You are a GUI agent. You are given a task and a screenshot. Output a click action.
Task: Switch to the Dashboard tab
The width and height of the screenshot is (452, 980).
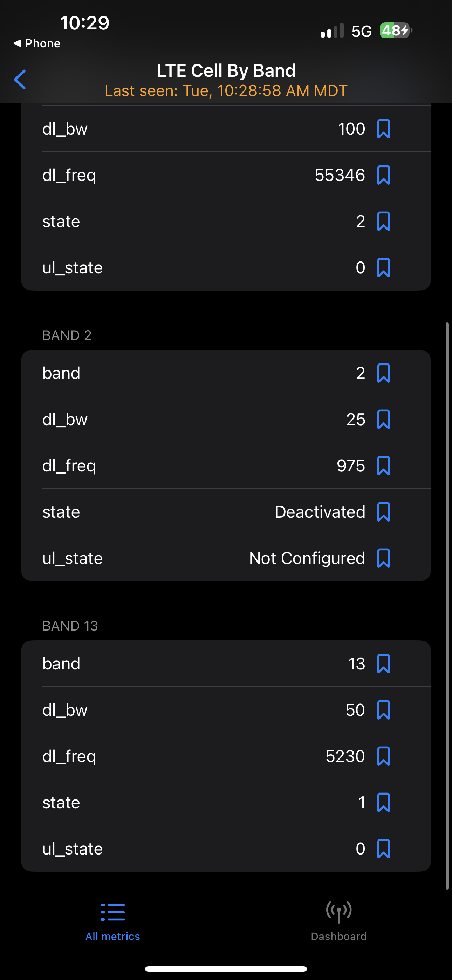[x=338, y=921]
